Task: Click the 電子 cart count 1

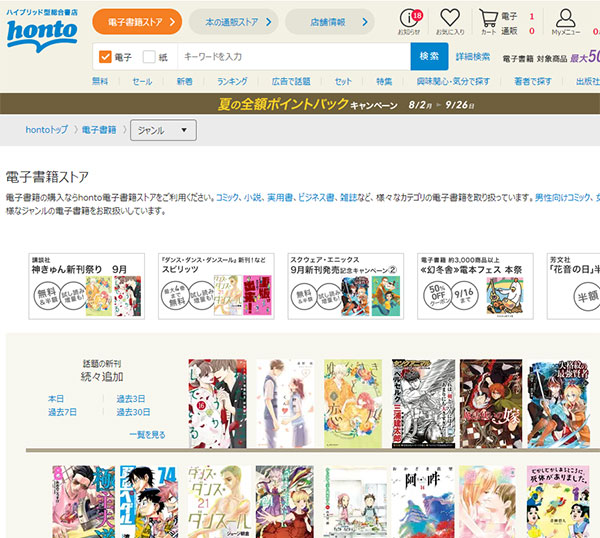Action: pos(532,16)
